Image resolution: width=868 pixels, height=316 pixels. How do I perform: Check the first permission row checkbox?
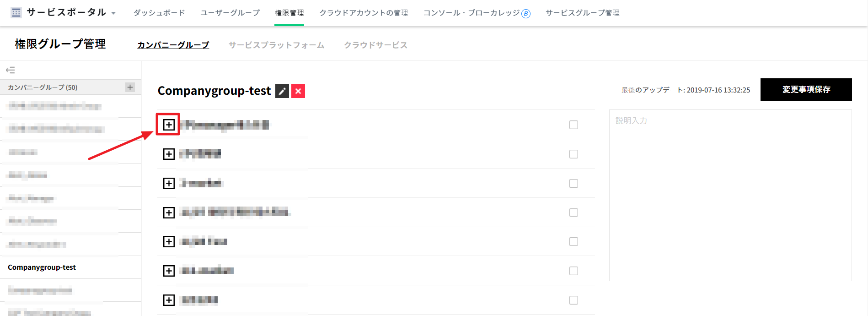(573, 125)
